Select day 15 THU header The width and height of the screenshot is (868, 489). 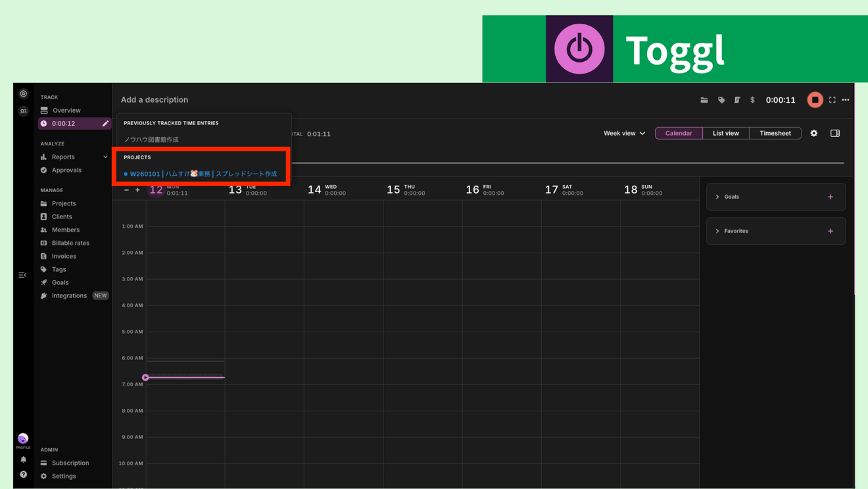coord(406,190)
